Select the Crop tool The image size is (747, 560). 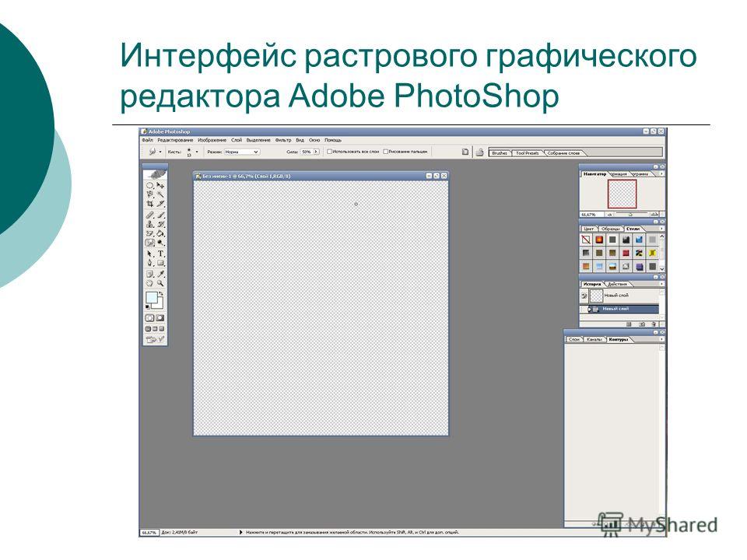[149, 204]
